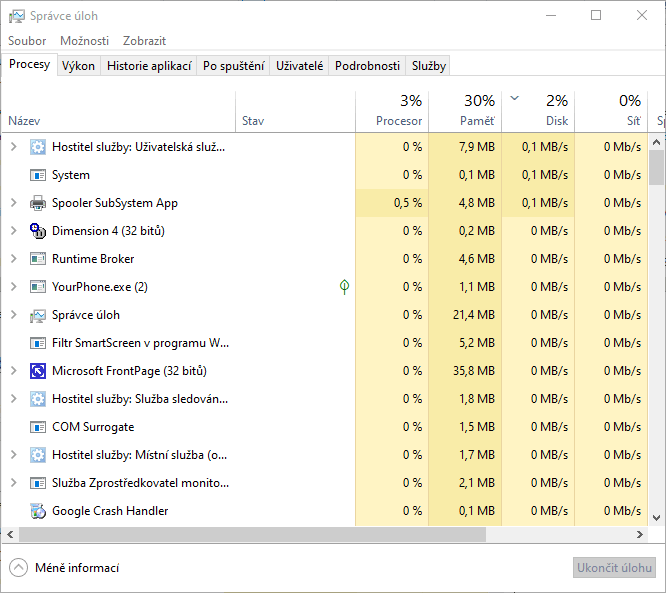Click the Dimension 4 process icon

(x=38, y=231)
